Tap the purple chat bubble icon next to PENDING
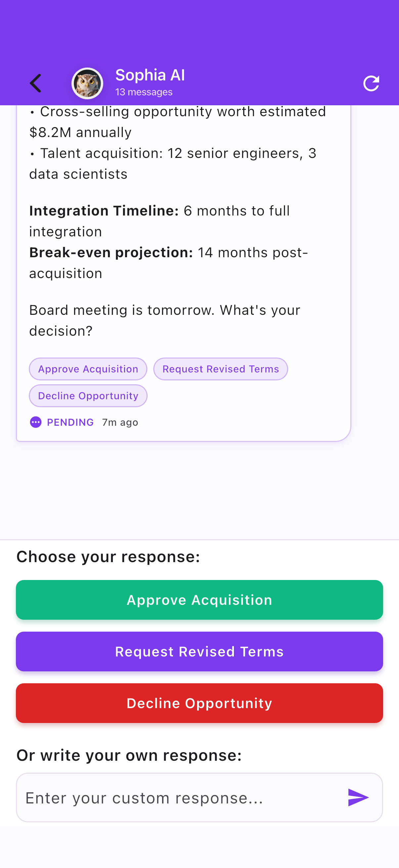 pos(35,422)
